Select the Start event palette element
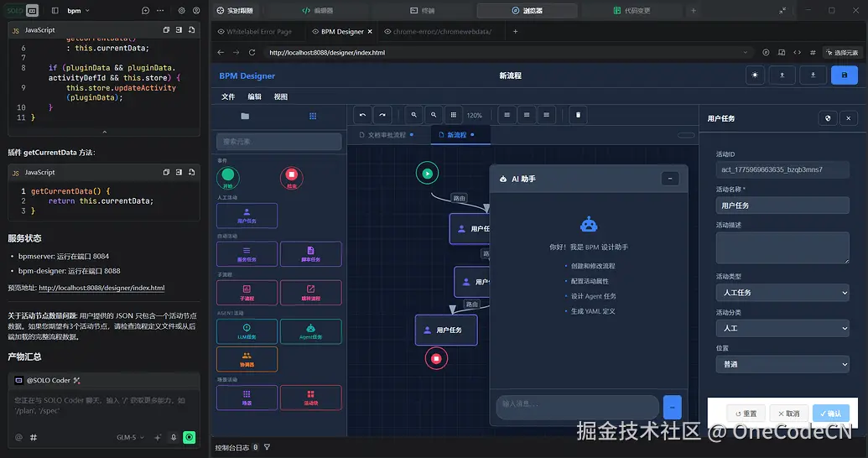Viewport: 868px width, 458px height. (227, 178)
